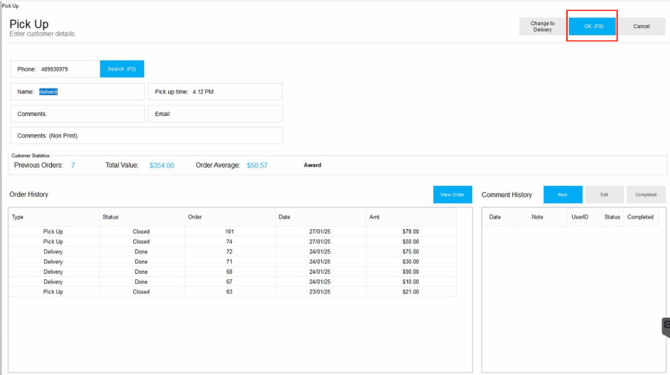Image resolution: width=670 pixels, height=375 pixels.
Task: Select order 101 row in Order History
Action: (232, 231)
